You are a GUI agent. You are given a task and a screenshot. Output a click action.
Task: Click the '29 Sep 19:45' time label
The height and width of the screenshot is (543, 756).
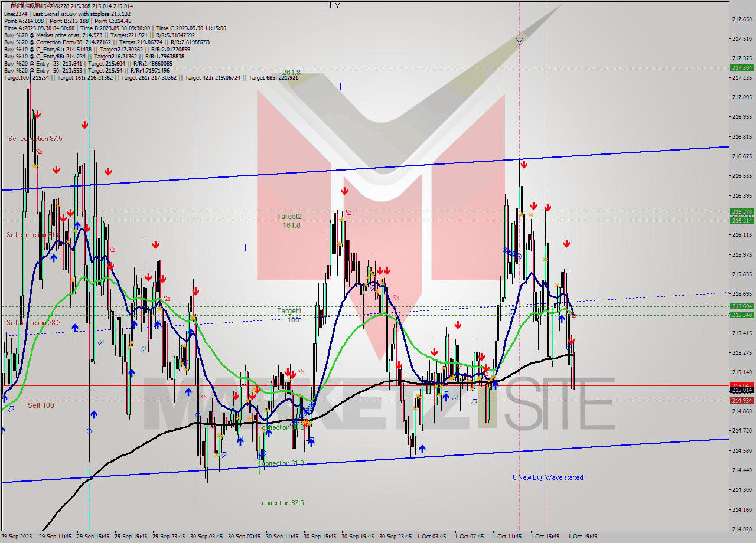pos(131,537)
